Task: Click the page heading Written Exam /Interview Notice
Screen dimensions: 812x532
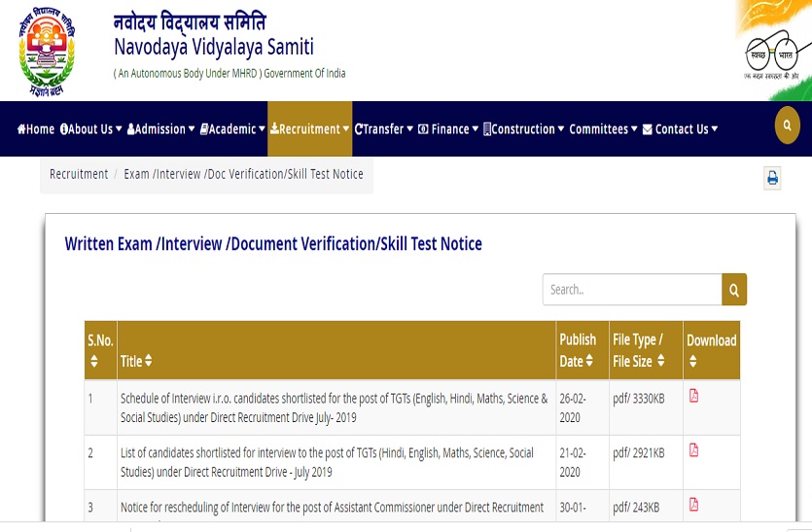Action: [273, 243]
